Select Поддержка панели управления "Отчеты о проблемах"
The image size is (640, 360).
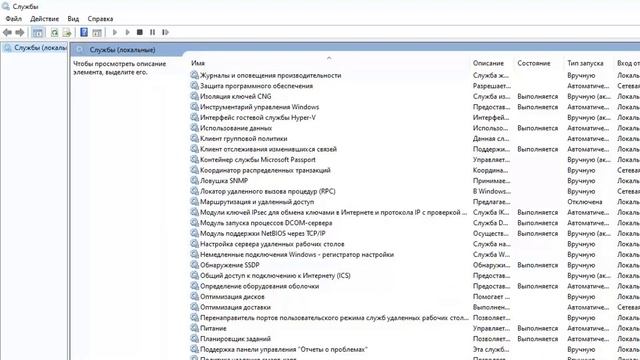pos(284,349)
